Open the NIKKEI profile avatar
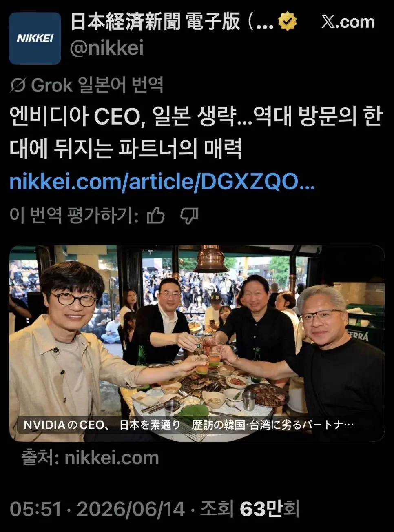 (x=35, y=38)
